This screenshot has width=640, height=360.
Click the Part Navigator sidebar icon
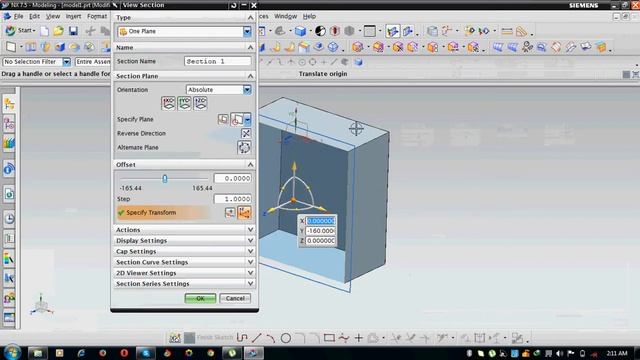click(9, 105)
